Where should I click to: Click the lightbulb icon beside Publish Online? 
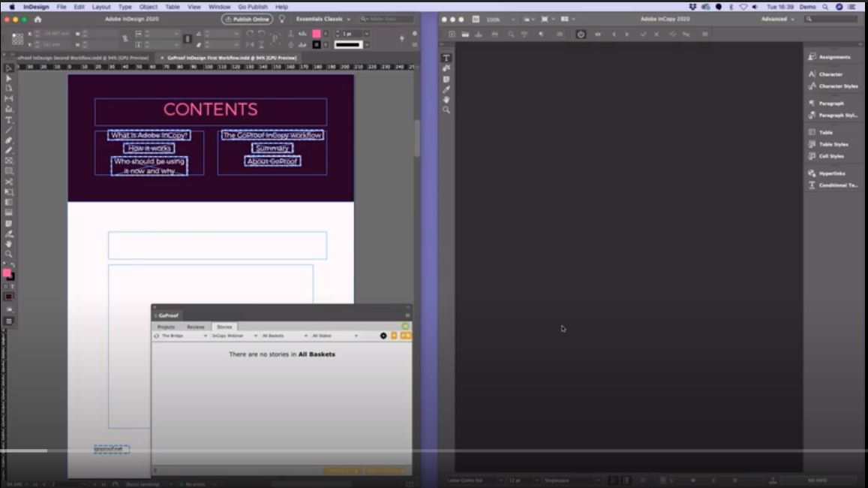(x=282, y=19)
